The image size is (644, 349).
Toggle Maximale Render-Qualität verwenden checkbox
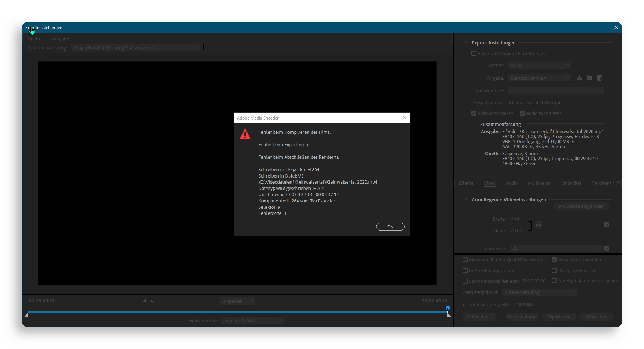465,260
